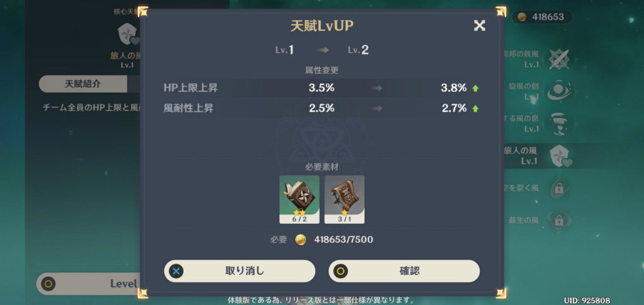The width and height of the screenshot is (644, 305).
Task: Click the first locked talent padlock icon
Action: tap(558, 188)
